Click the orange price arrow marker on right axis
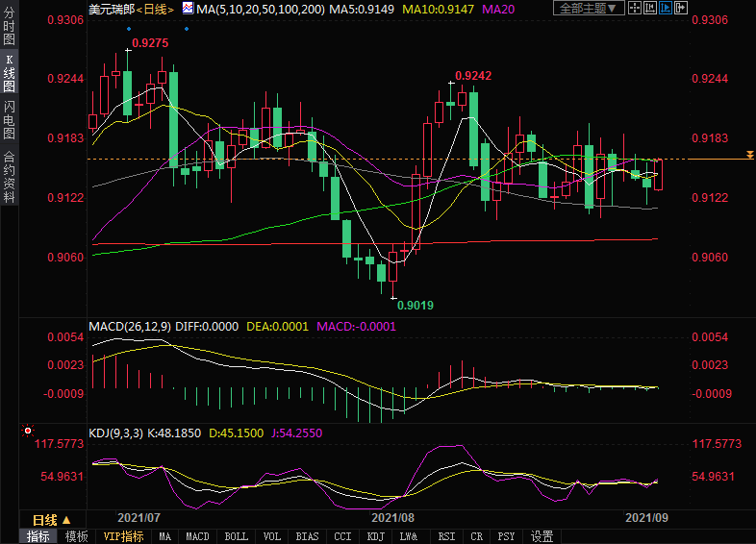 coord(749,155)
